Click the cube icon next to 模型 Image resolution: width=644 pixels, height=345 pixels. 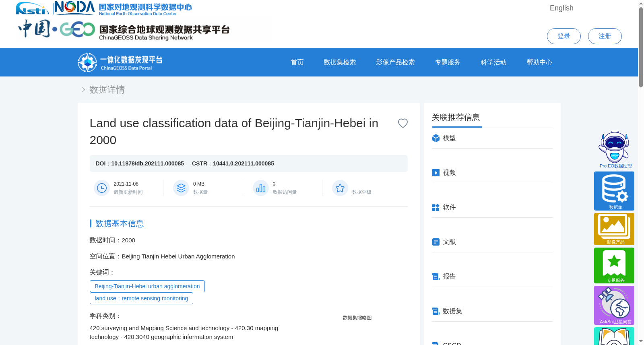coord(436,138)
